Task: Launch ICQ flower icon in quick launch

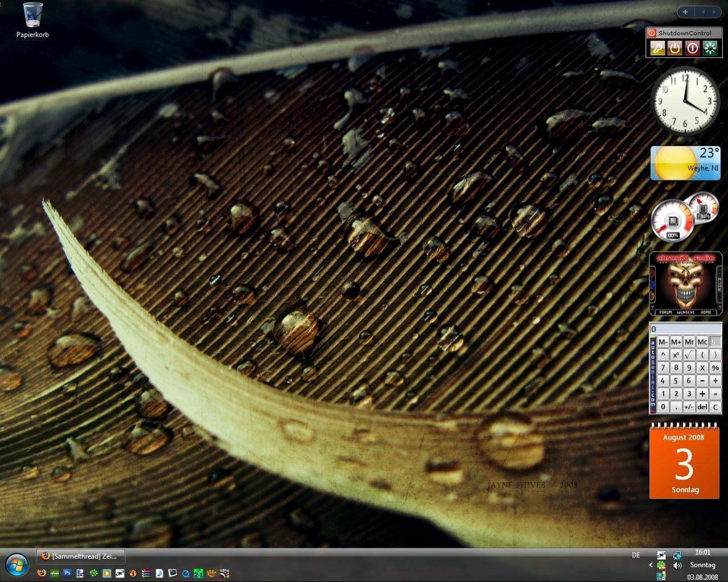Action: pyautogui.click(x=94, y=573)
